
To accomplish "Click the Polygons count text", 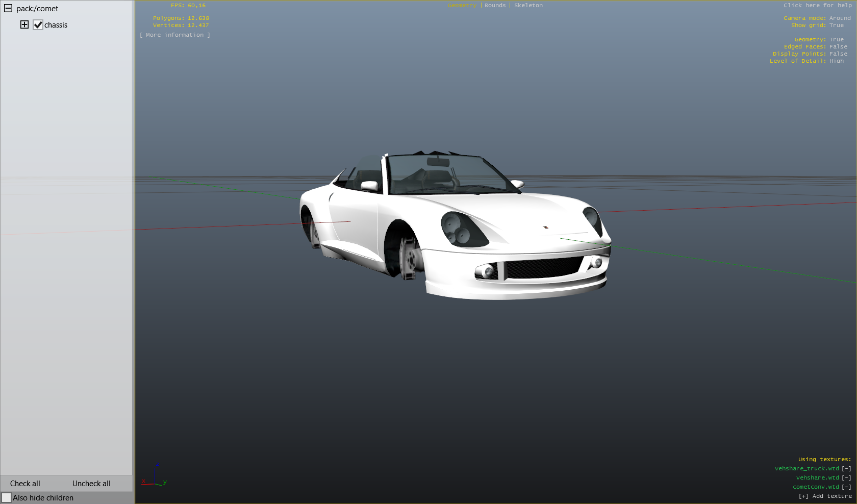I will point(181,18).
